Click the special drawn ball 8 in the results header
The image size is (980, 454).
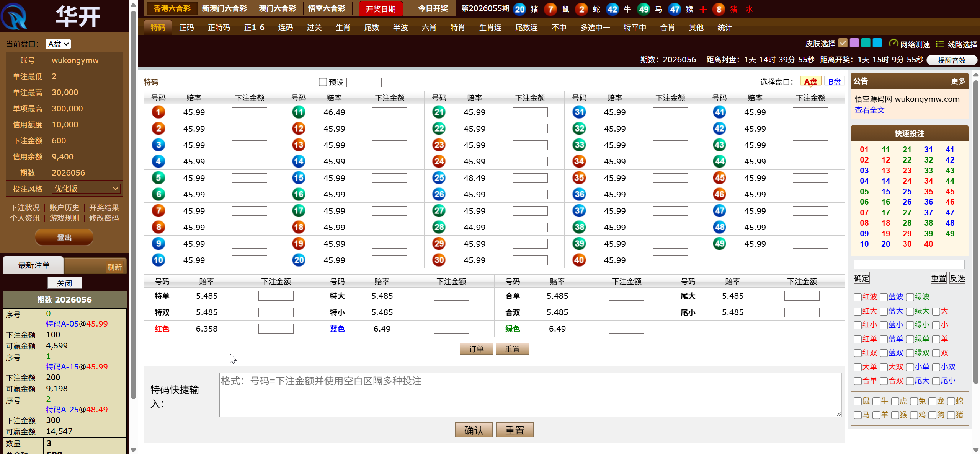click(719, 9)
